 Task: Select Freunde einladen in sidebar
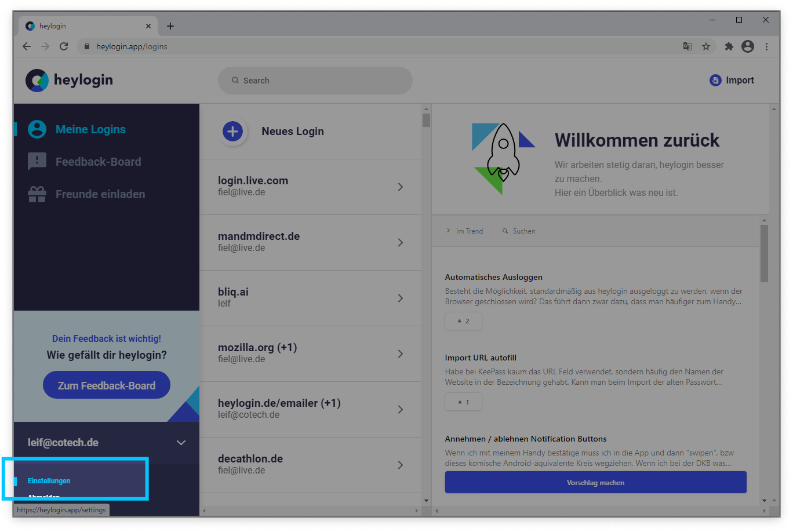pyautogui.click(x=100, y=194)
